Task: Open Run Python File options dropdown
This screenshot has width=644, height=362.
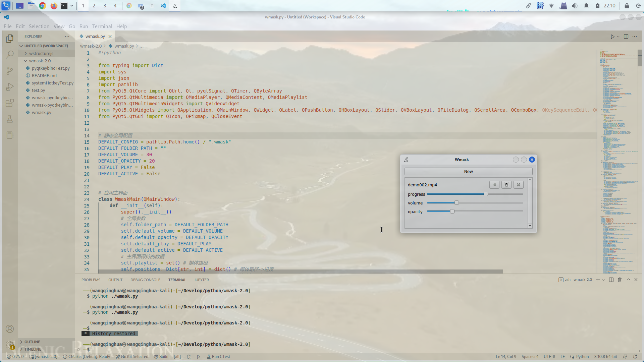Action: pyautogui.click(x=618, y=37)
